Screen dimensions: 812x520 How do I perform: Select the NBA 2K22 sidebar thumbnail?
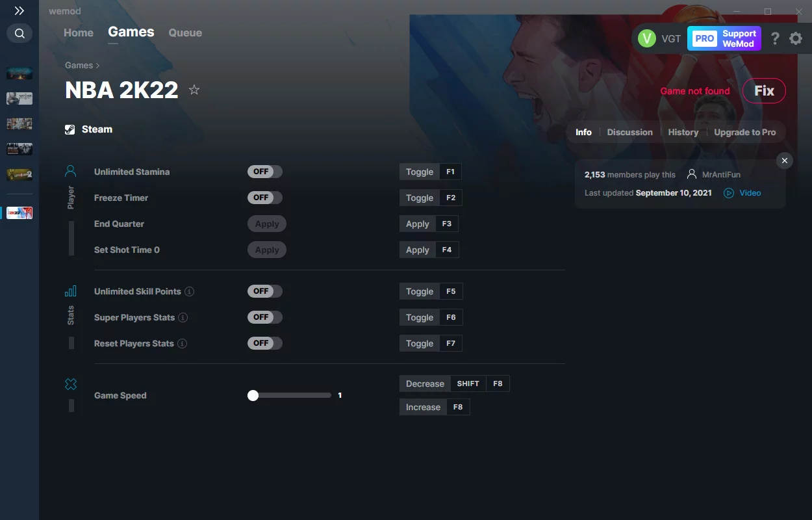click(x=19, y=213)
